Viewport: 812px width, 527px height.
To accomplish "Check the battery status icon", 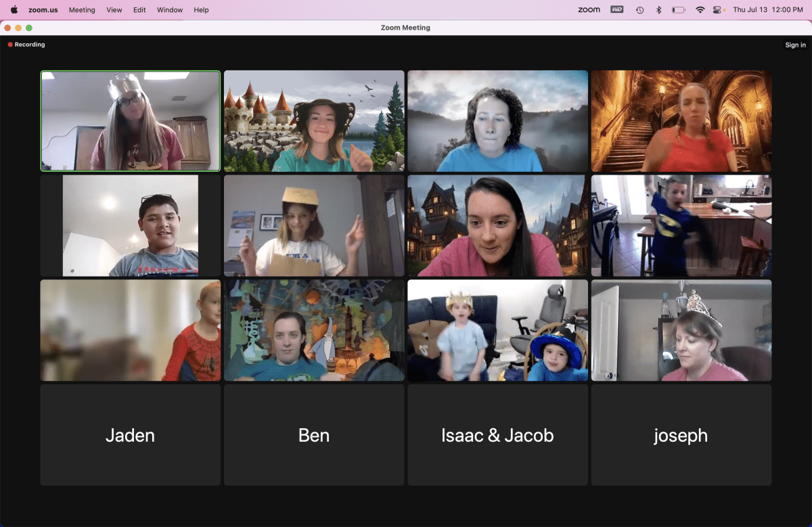I will click(x=678, y=10).
